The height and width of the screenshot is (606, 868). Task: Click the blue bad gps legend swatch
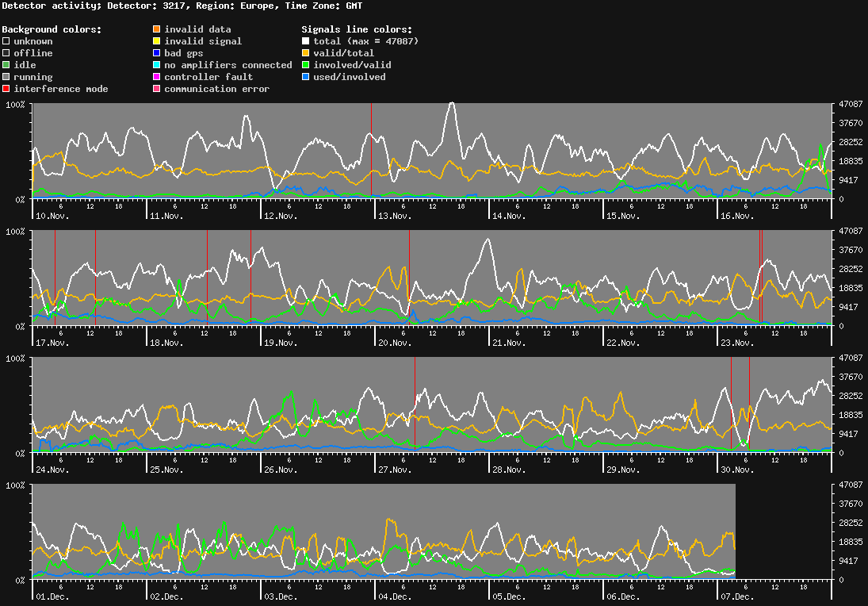click(x=157, y=53)
